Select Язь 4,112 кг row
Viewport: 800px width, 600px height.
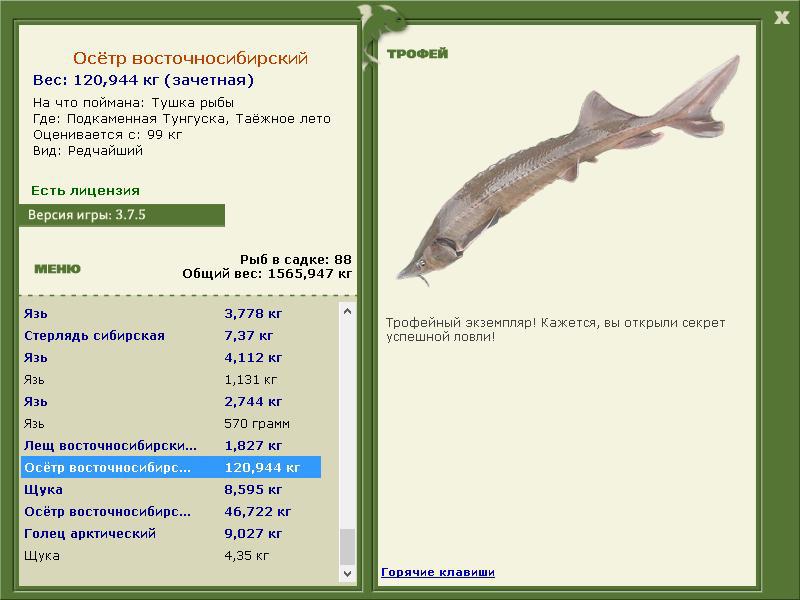(171, 357)
